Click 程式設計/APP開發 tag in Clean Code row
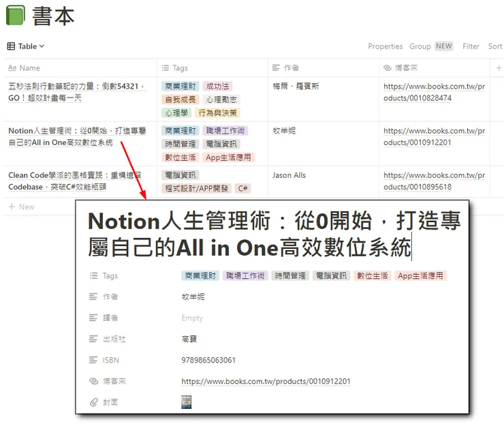504x424 pixels. (196, 188)
